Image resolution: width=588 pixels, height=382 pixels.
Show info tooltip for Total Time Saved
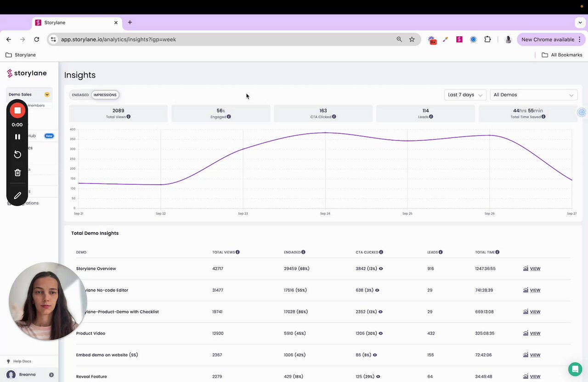tap(543, 117)
